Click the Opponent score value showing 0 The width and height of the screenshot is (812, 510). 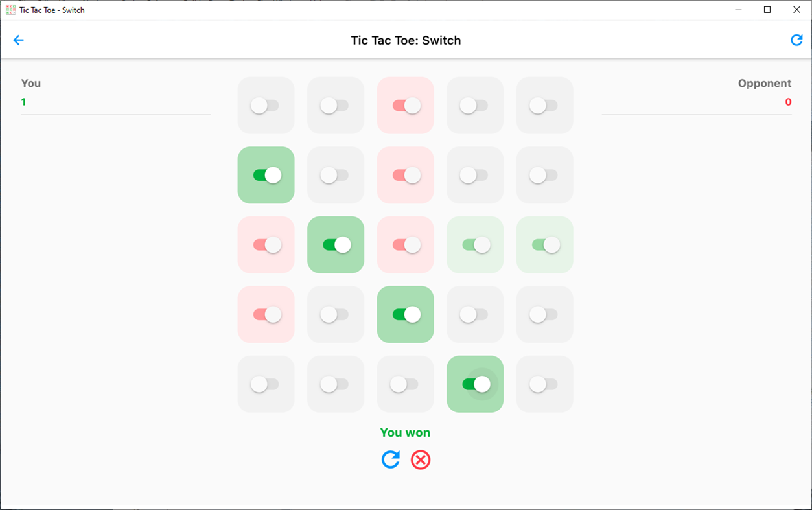[788, 102]
